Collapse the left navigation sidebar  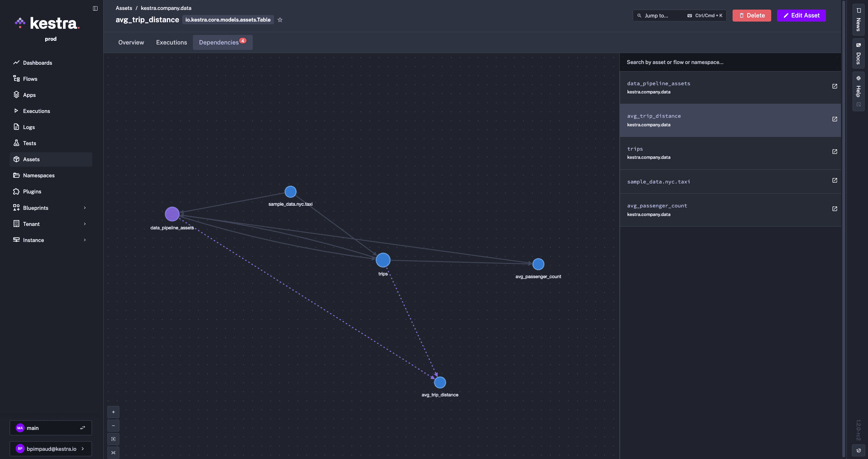95,8
